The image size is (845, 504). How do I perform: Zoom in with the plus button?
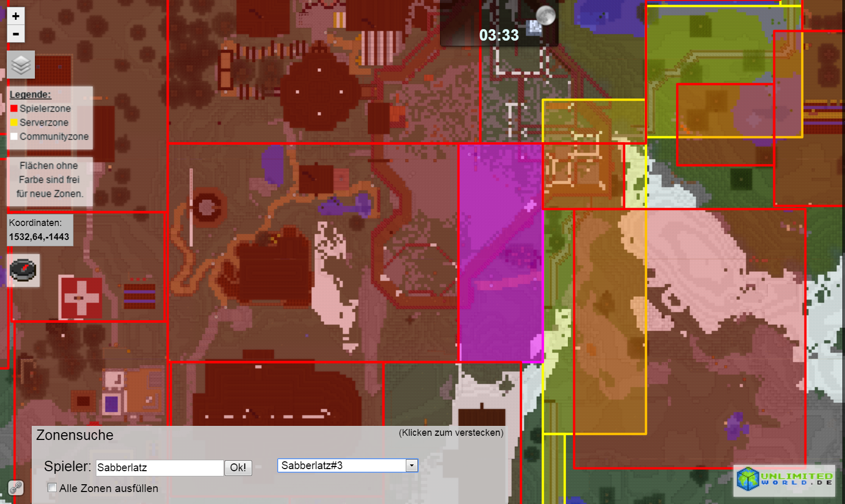click(x=16, y=16)
